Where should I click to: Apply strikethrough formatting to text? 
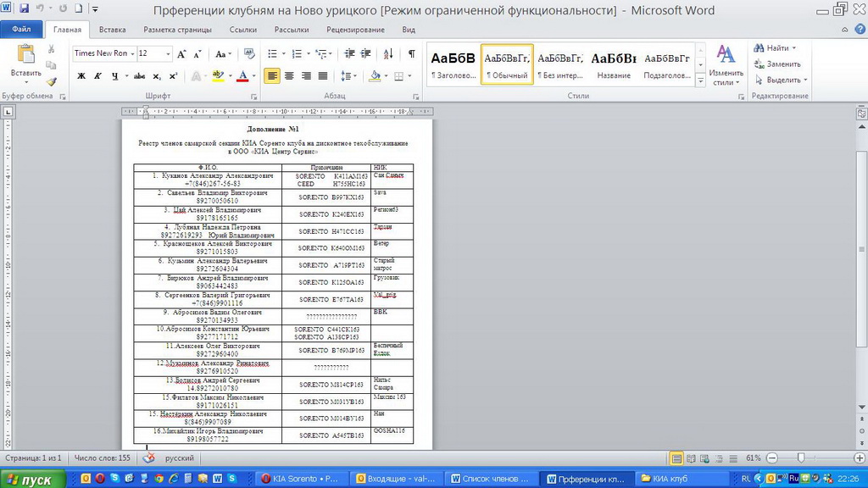pos(139,75)
